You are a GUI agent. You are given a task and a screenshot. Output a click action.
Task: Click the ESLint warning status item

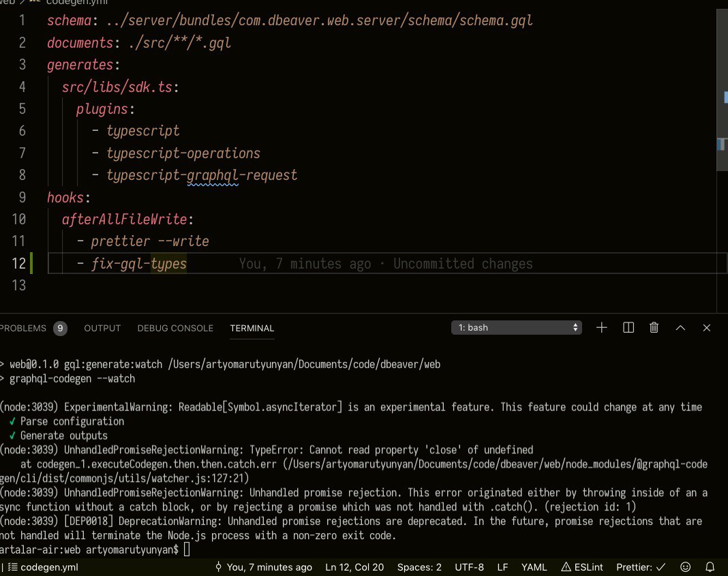[581, 566]
